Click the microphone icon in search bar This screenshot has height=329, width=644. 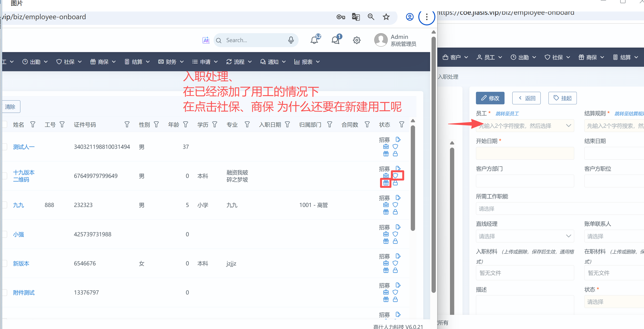[291, 40]
